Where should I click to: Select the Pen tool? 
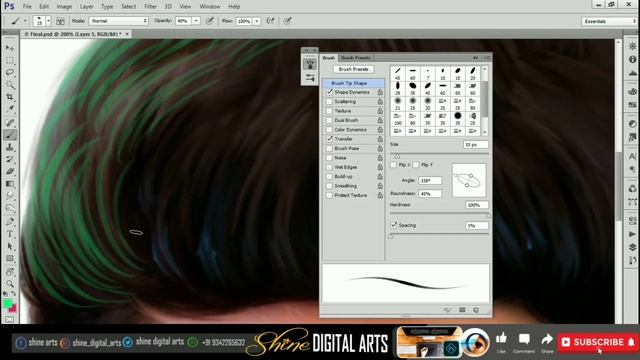tap(10, 222)
